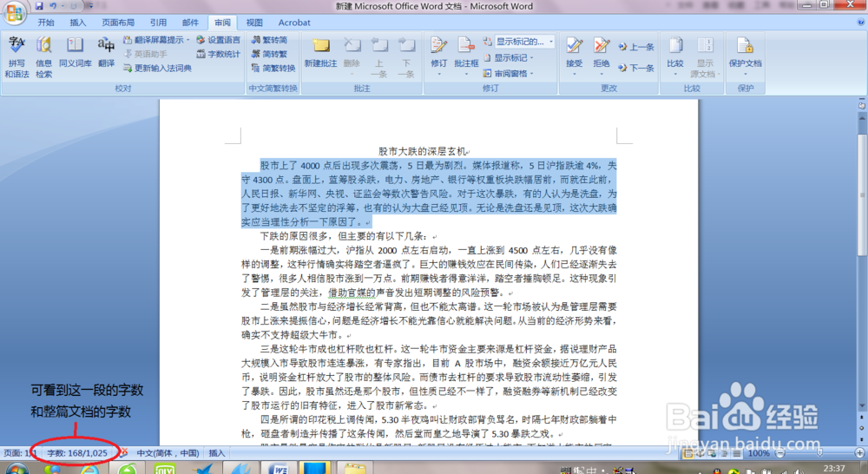Switch to the 引用 tab
The image size is (868, 474).
(158, 23)
